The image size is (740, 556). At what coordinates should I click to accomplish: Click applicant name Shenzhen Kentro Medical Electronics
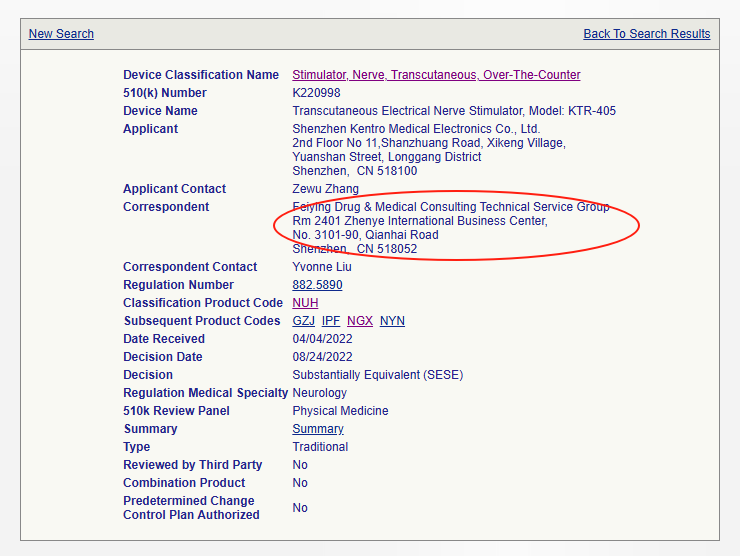[416, 129]
